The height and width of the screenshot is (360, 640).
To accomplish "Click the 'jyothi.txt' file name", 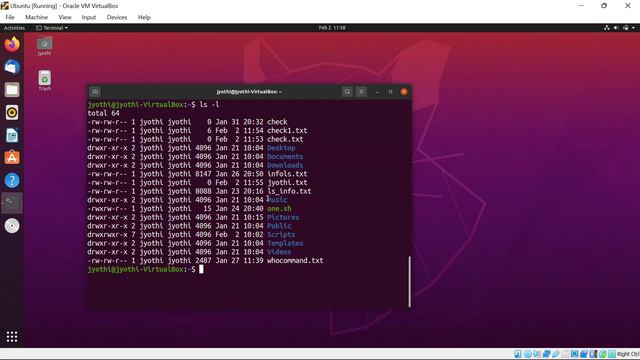I will click(x=287, y=182).
